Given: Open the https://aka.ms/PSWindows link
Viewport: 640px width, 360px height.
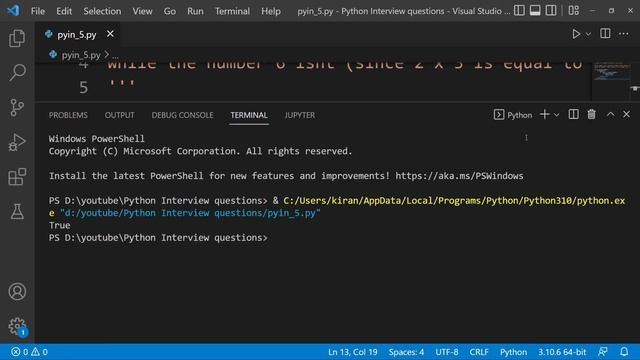Looking at the screenshot, I should click(459, 176).
